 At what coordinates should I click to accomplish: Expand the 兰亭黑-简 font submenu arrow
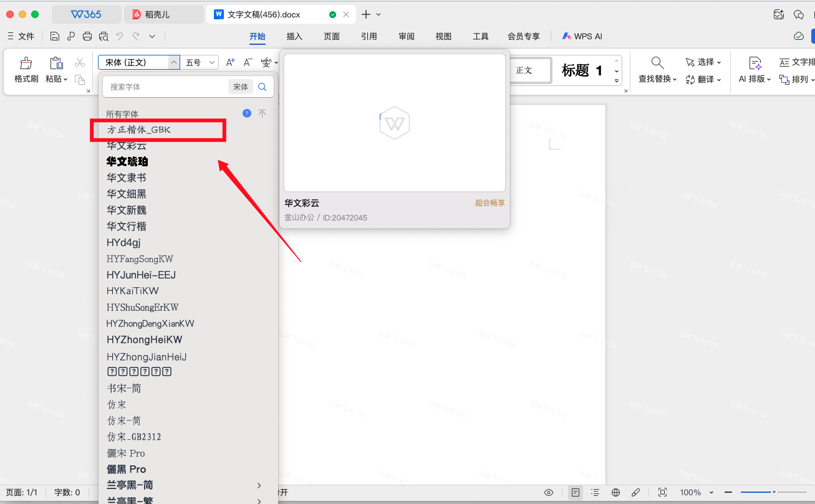point(259,485)
